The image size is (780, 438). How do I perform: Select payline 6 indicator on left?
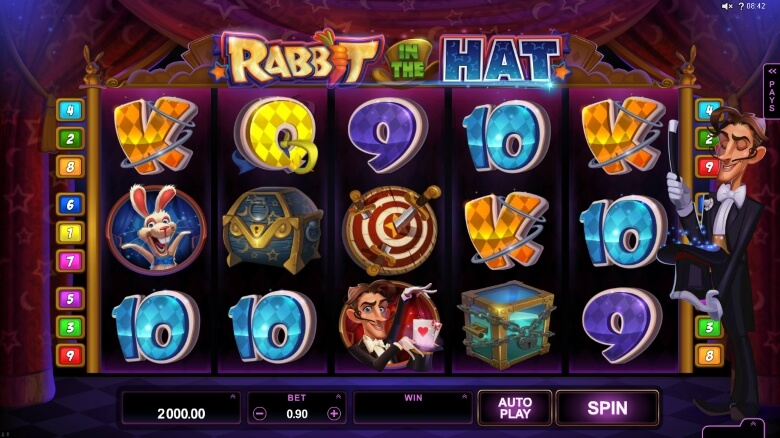tap(70, 204)
